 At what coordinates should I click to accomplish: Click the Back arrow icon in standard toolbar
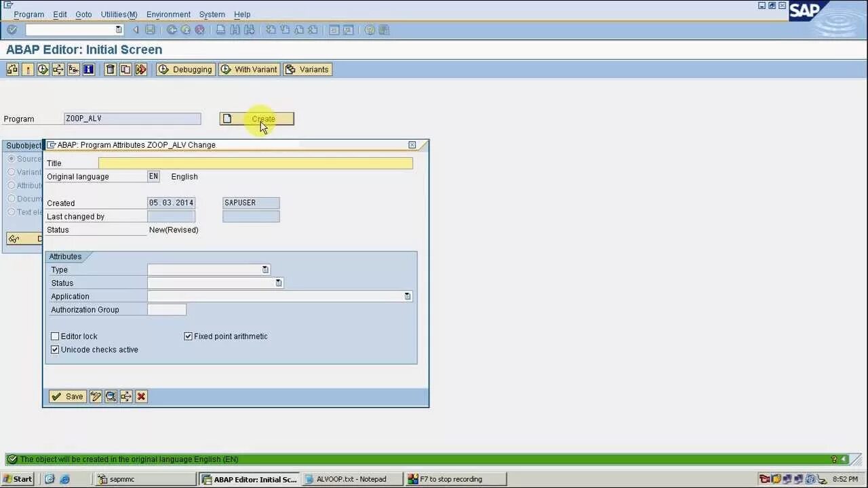click(172, 30)
